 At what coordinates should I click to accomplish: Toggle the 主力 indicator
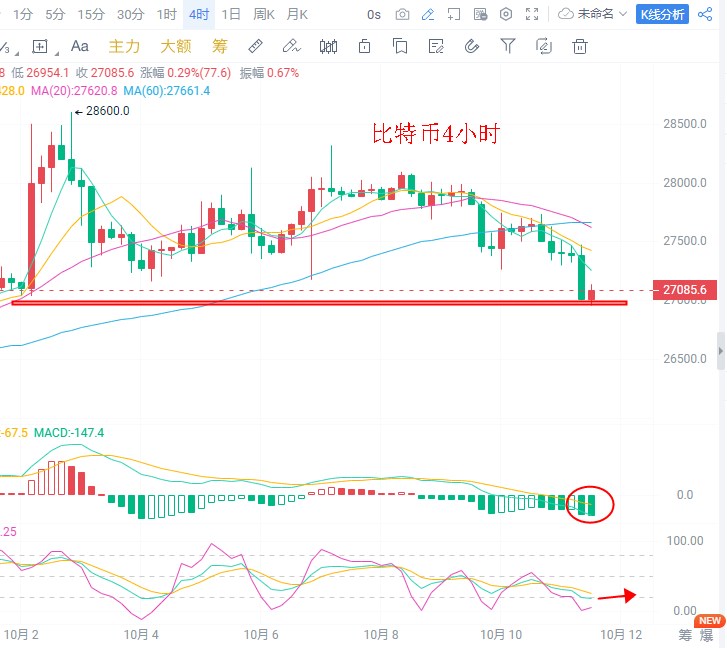click(x=123, y=46)
